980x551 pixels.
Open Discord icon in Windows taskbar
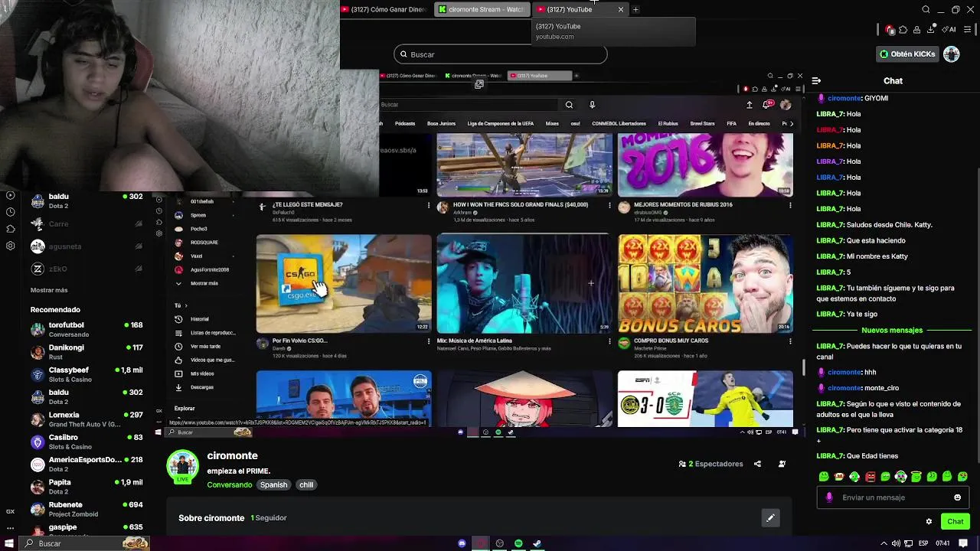[x=462, y=543]
